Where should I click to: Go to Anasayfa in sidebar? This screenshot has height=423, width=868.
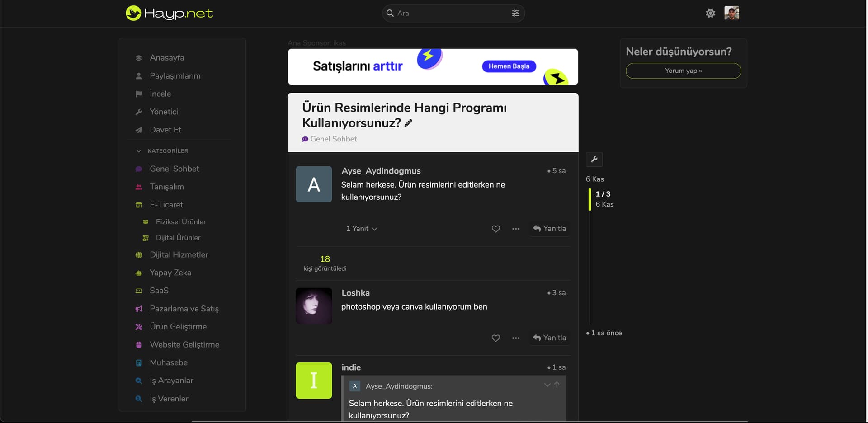click(167, 58)
